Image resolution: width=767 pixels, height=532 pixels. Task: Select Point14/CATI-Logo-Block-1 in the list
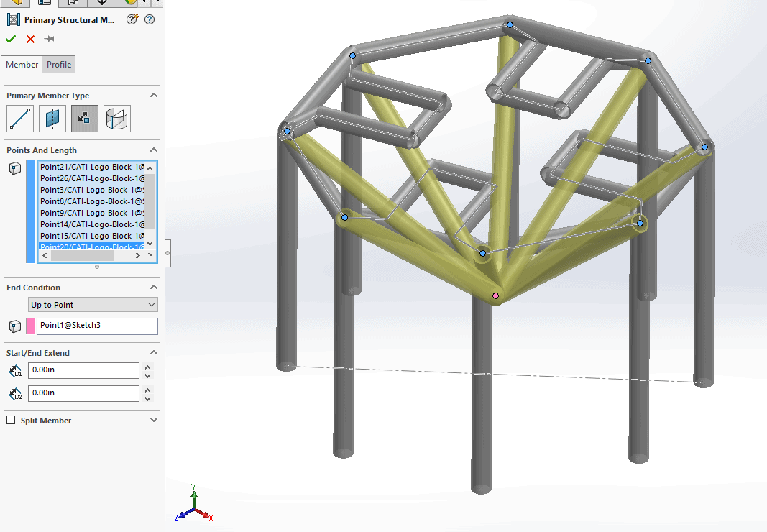91,224
